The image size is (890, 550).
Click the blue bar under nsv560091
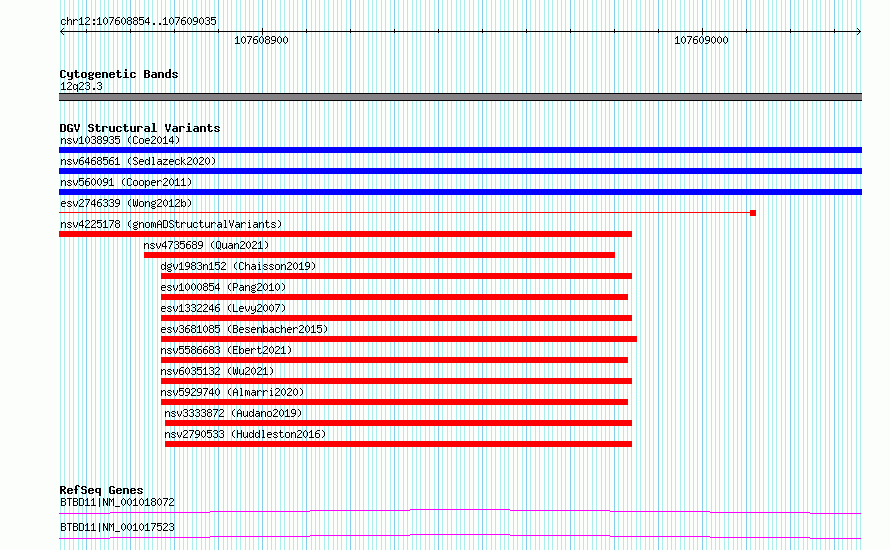[460, 192]
